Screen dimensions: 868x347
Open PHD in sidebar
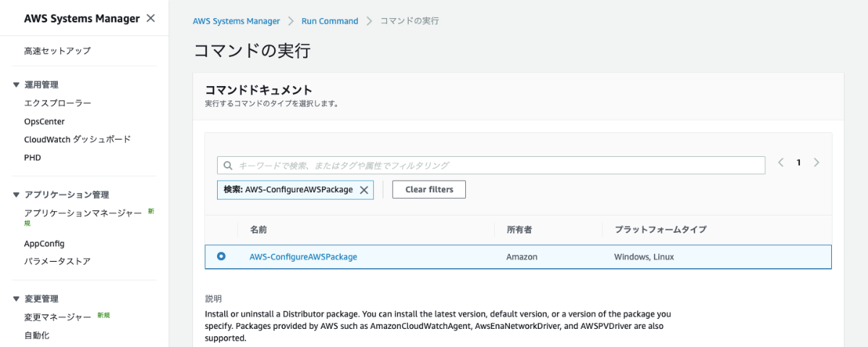[33, 157]
